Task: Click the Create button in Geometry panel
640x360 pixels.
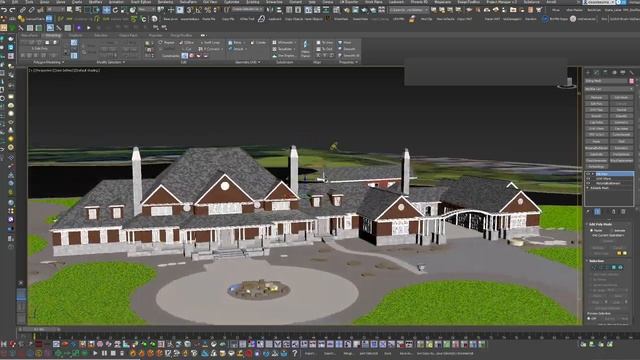Action: (258, 42)
